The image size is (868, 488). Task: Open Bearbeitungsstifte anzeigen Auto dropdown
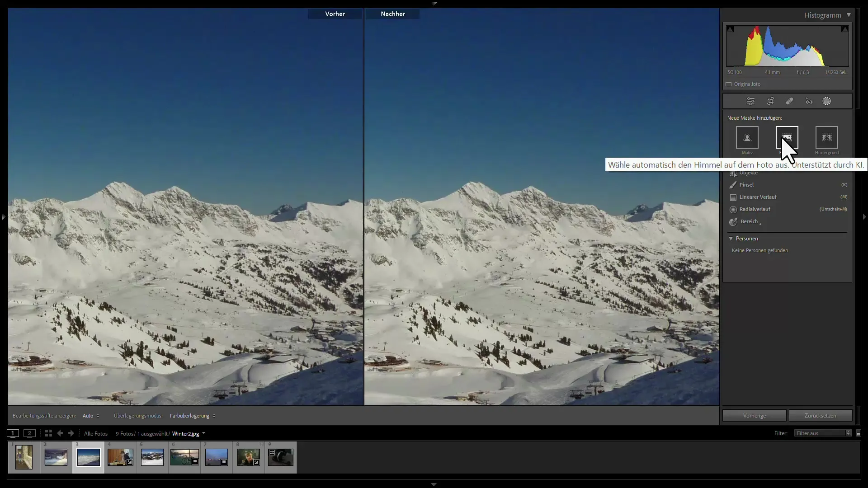coord(91,416)
